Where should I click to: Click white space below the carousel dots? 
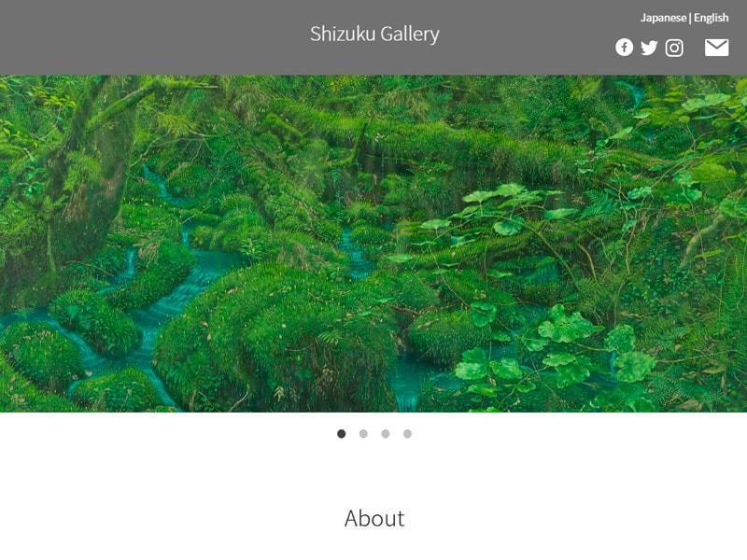pyautogui.click(x=373, y=471)
